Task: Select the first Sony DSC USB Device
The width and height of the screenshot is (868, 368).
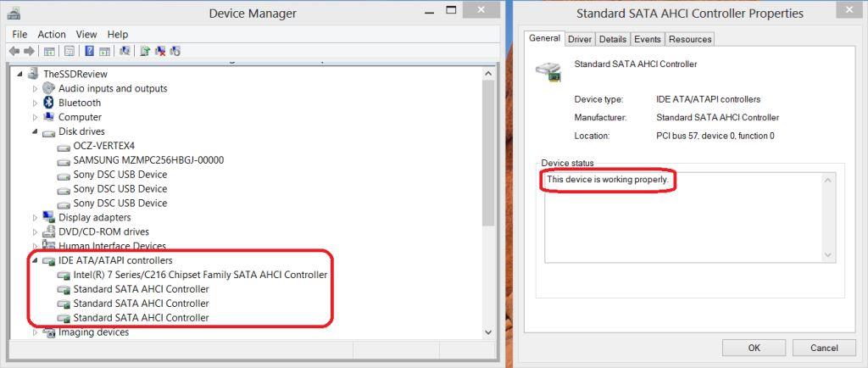Action: pyautogui.click(x=120, y=175)
